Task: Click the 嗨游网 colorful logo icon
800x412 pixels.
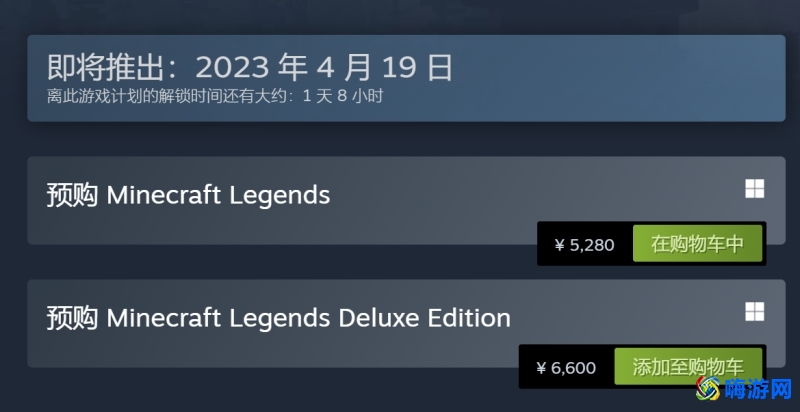Action: (709, 389)
